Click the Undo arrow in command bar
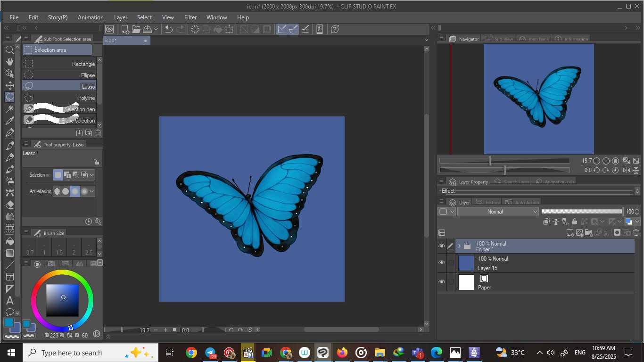 (168, 29)
